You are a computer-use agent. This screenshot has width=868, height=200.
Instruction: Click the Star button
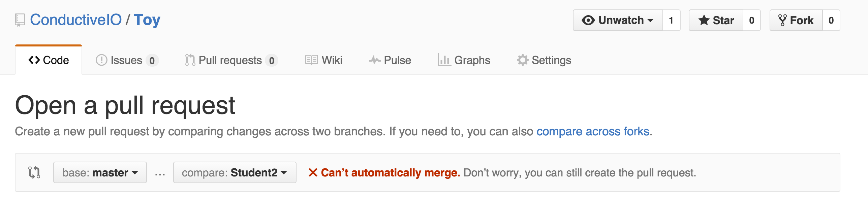[x=716, y=20]
